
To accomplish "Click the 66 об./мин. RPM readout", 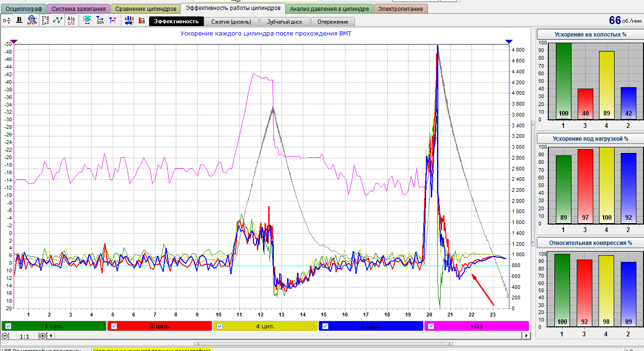I will point(625,21).
